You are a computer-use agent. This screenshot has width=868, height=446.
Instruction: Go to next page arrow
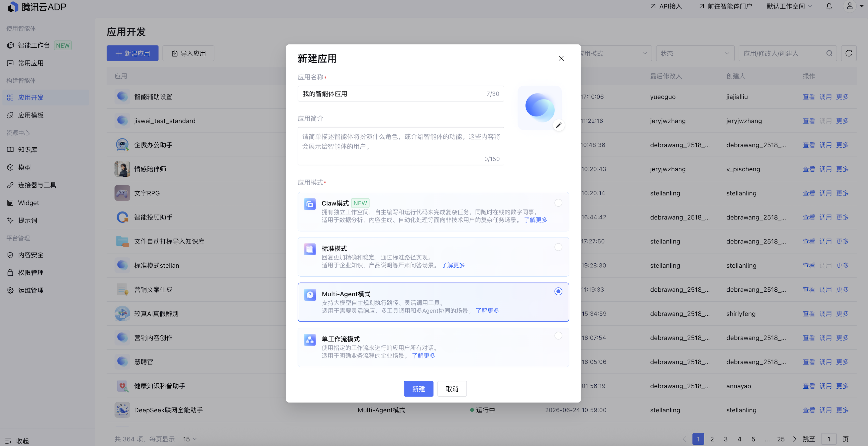pos(794,439)
